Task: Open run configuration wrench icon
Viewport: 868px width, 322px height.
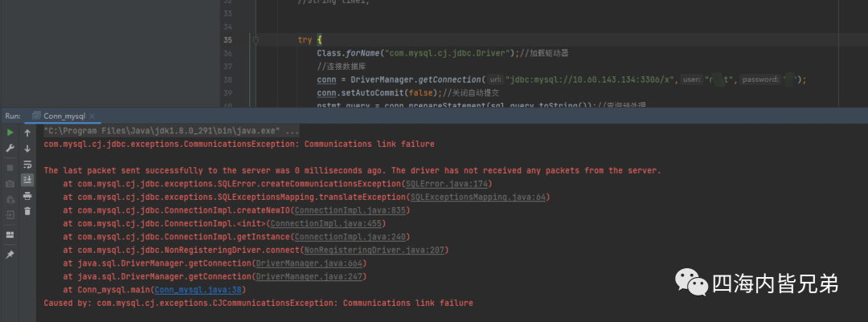Action: (10, 149)
